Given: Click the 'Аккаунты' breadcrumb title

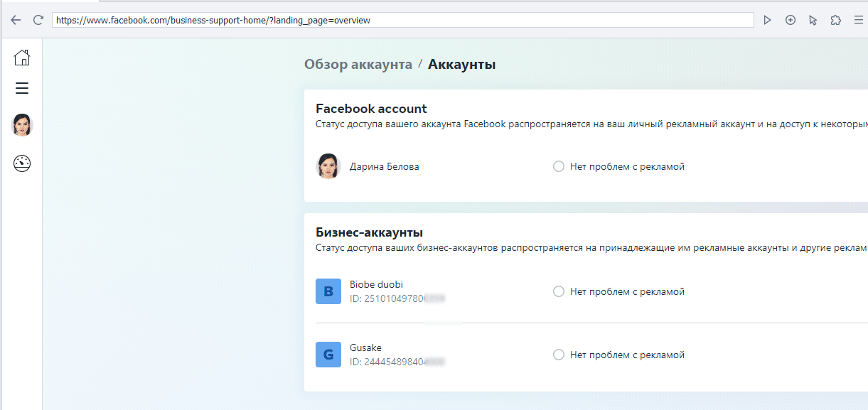Looking at the screenshot, I should click(462, 65).
